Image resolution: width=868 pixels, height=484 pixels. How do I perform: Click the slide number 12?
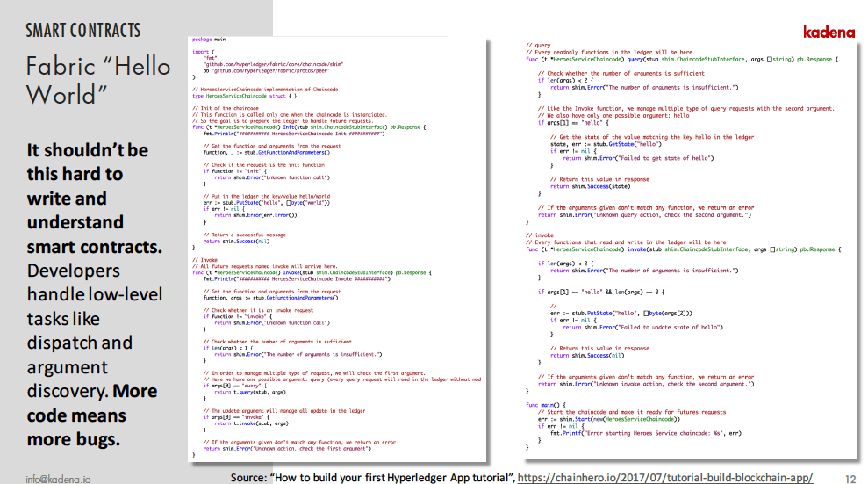pyautogui.click(x=850, y=479)
